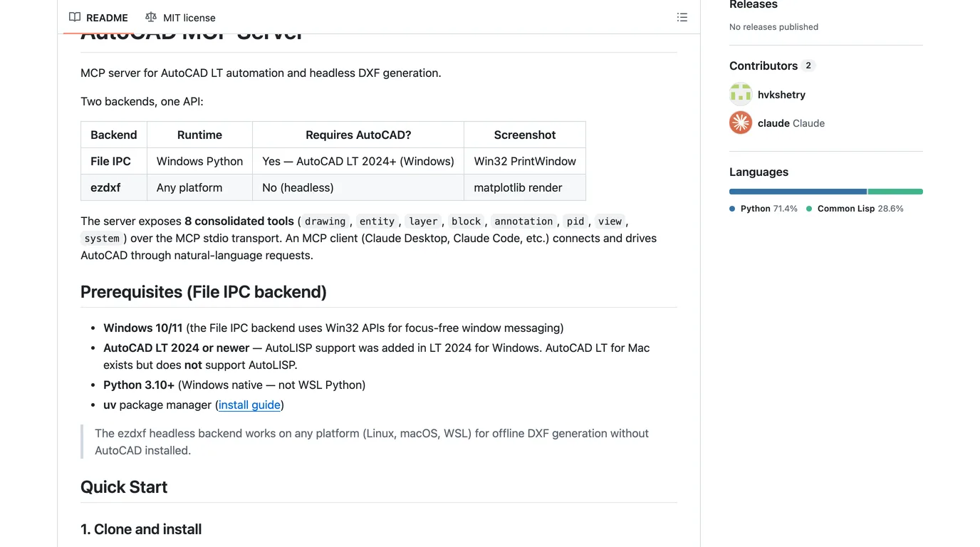The image size is (980, 547).
Task: Click the book icon beside README
Action: (75, 17)
